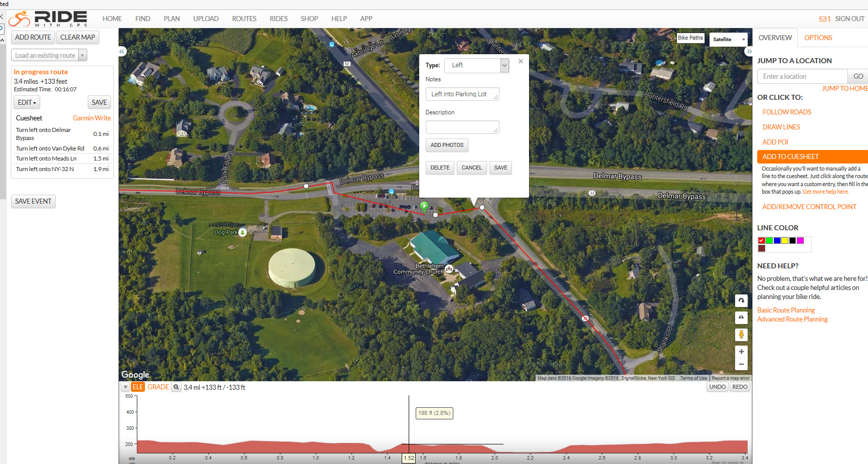Image resolution: width=868 pixels, height=464 pixels.
Task: Toggle the GRADE view
Action: (x=158, y=387)
